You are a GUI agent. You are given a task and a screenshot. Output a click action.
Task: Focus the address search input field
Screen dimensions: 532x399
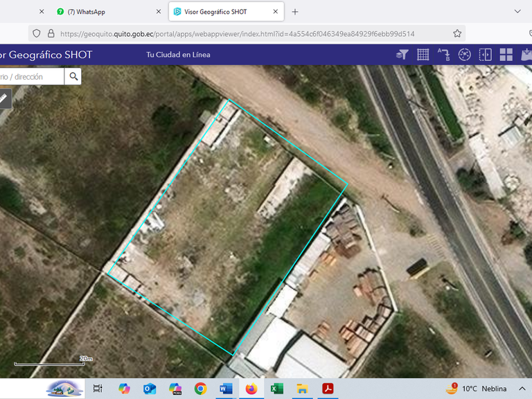[32, 77]
